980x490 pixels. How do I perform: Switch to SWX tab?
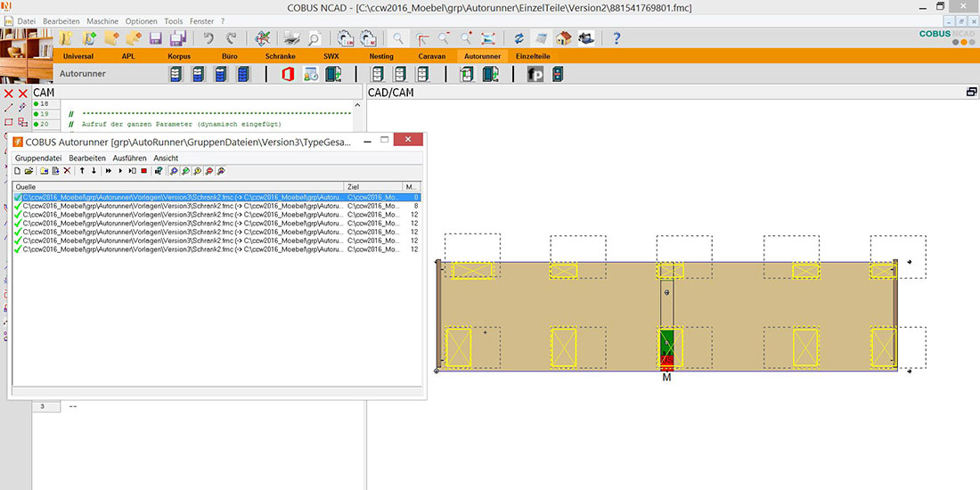[x=331, y=56]
